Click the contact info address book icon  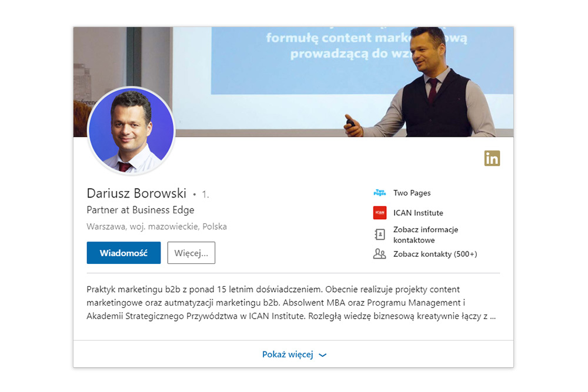coord(379,234)
